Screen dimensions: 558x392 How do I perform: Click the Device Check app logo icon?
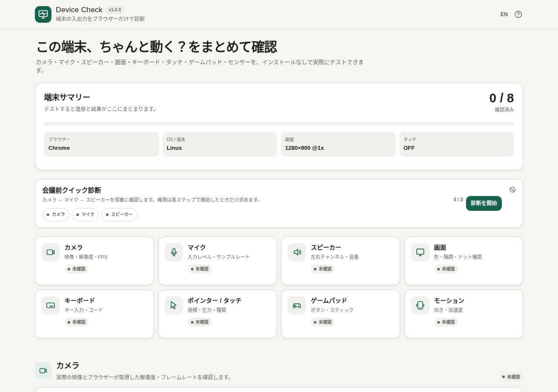(43, 14)
